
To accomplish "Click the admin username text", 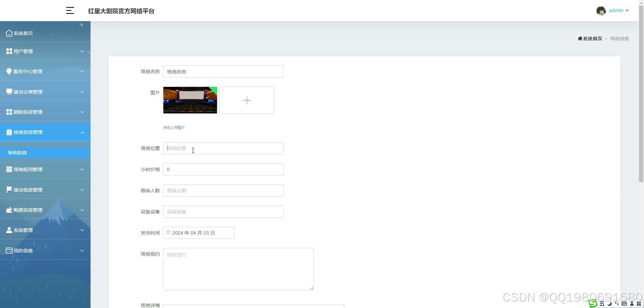I will pyautogui.click(x=616, y=10).
